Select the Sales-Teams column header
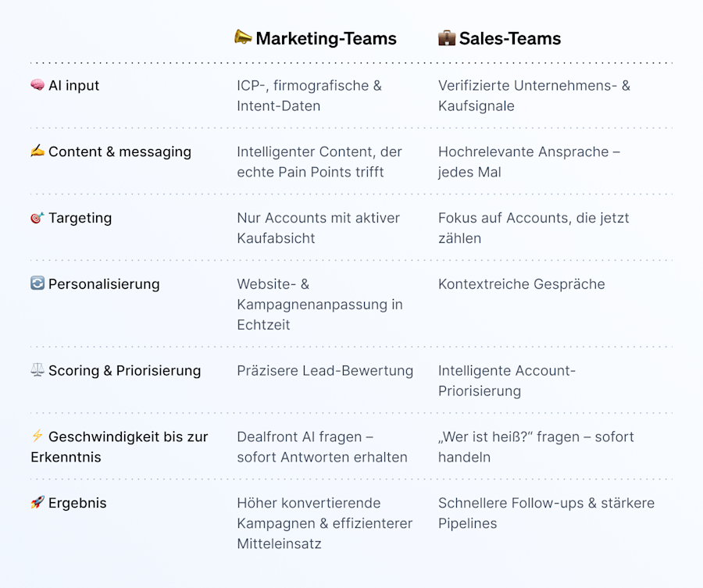703x588 pixels. [x=509, y=38]
